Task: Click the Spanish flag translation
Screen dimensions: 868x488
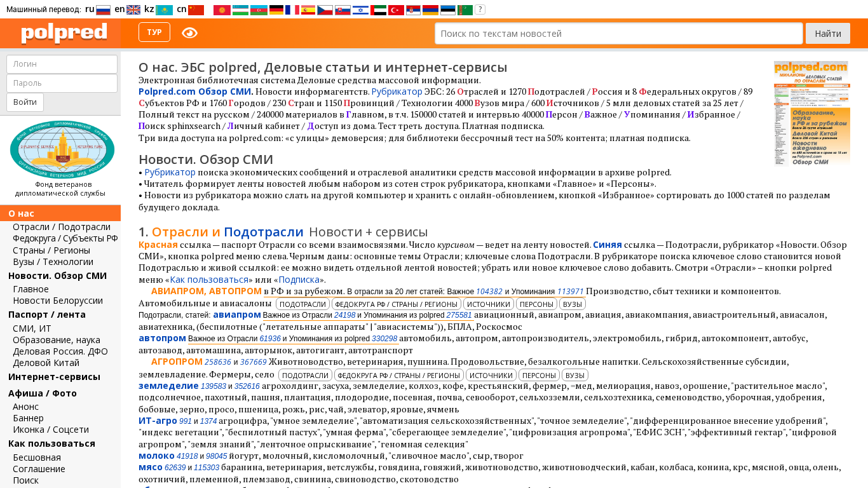Action: pos(308,10)
